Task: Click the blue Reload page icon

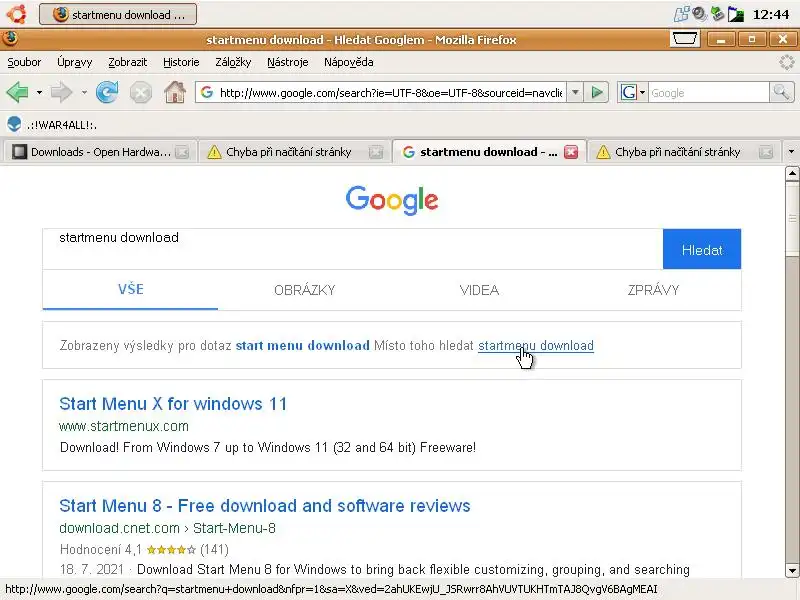Action: (x=107, y=92)
